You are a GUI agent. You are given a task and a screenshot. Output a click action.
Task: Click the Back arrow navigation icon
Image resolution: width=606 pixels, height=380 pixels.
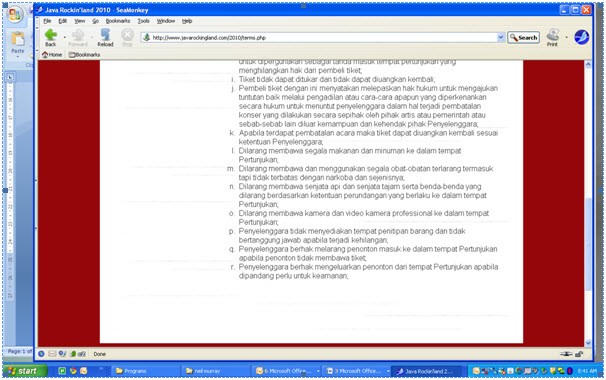tap(51, 35)
